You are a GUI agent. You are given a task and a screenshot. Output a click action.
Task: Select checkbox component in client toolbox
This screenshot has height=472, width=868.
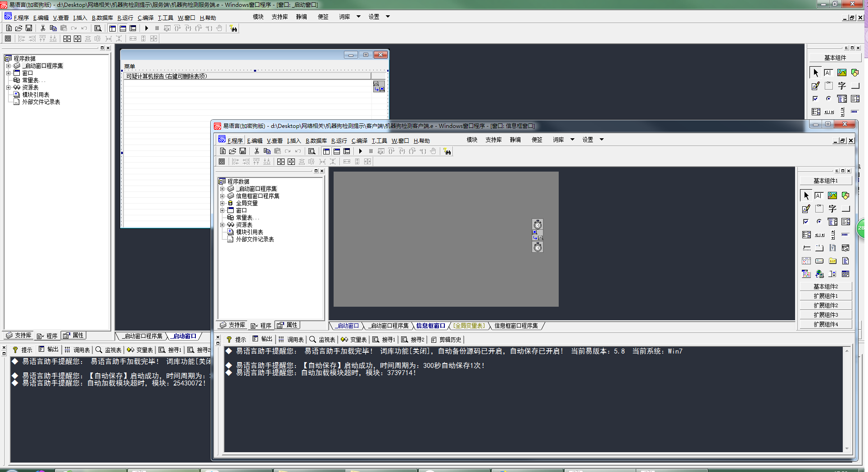click(806, 222)
